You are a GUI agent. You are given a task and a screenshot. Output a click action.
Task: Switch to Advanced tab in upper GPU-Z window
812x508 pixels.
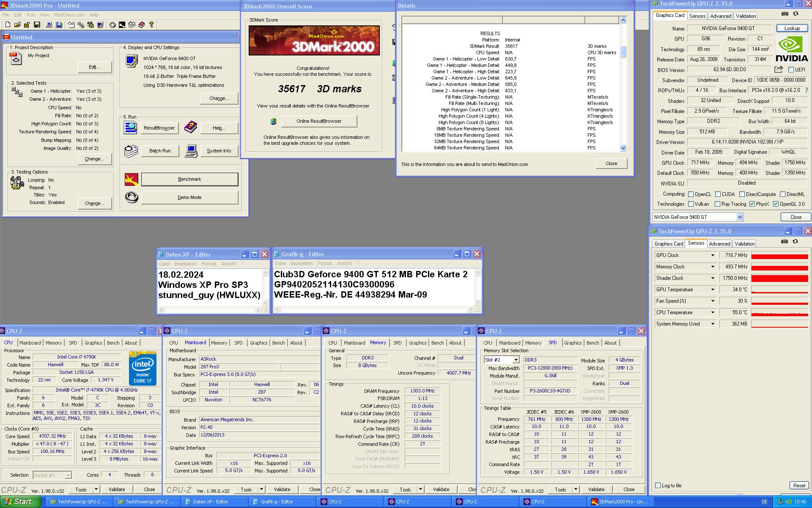tap(721, 16)
